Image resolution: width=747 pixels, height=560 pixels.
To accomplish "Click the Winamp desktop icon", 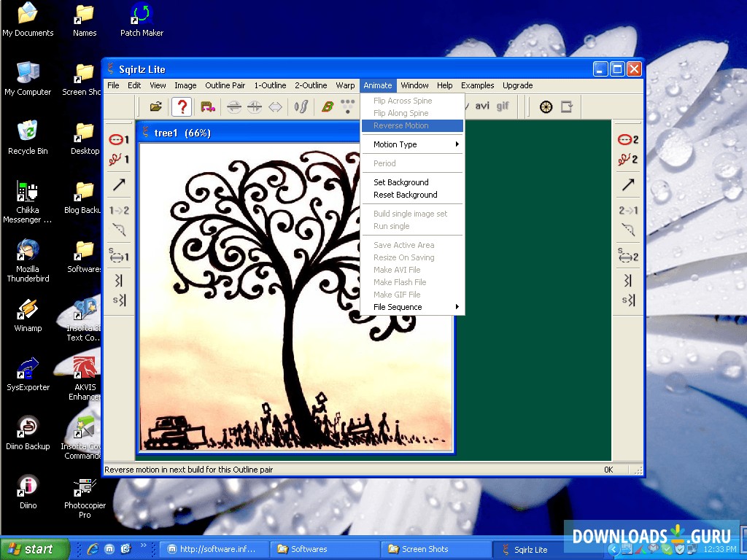I will [28, 315].
